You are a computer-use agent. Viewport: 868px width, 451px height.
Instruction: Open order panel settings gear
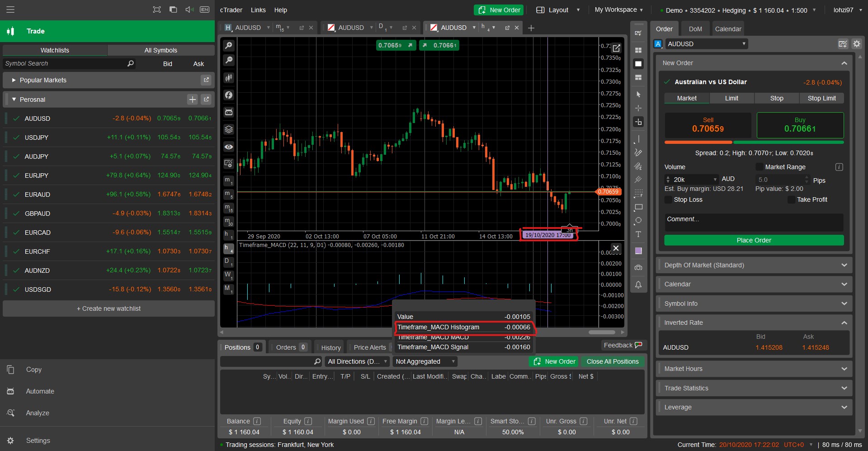tap(857, 44)
